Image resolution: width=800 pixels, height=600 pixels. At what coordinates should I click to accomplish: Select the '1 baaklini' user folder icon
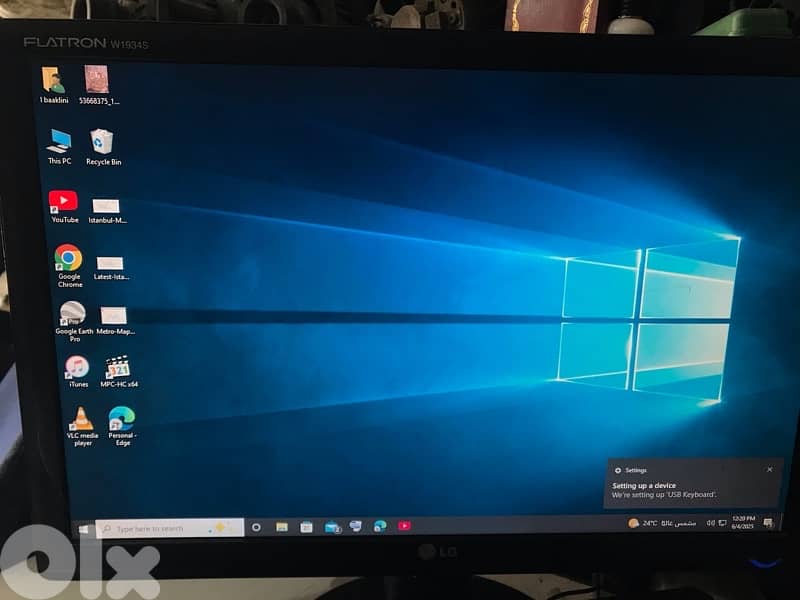pos(53,80)
